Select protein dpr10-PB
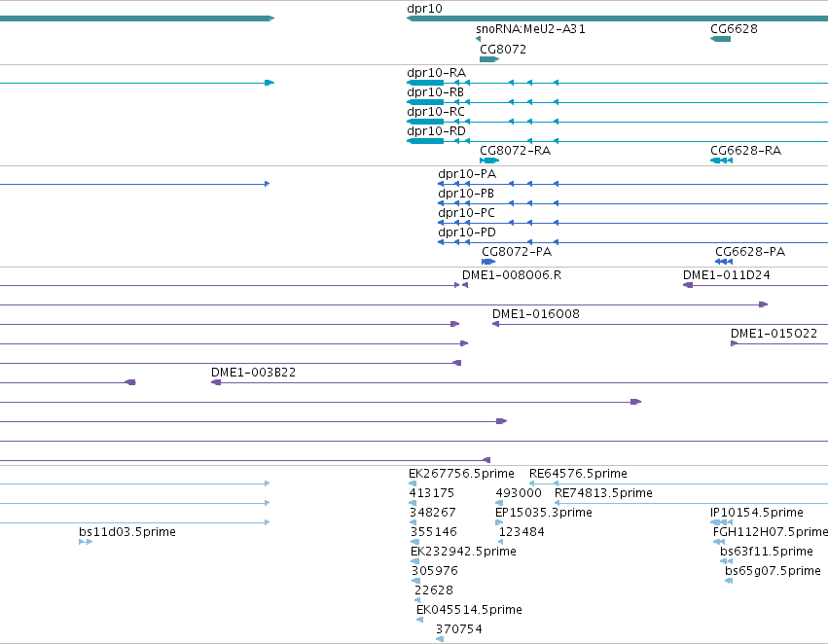Screen dimensions: 828x644 coord(466,194)
